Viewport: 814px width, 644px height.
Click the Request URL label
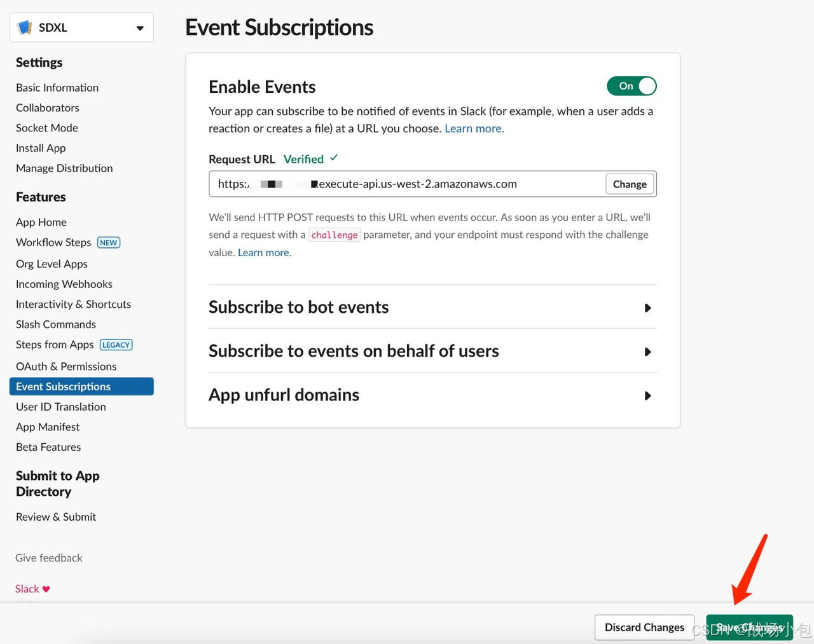click(242, 159)
